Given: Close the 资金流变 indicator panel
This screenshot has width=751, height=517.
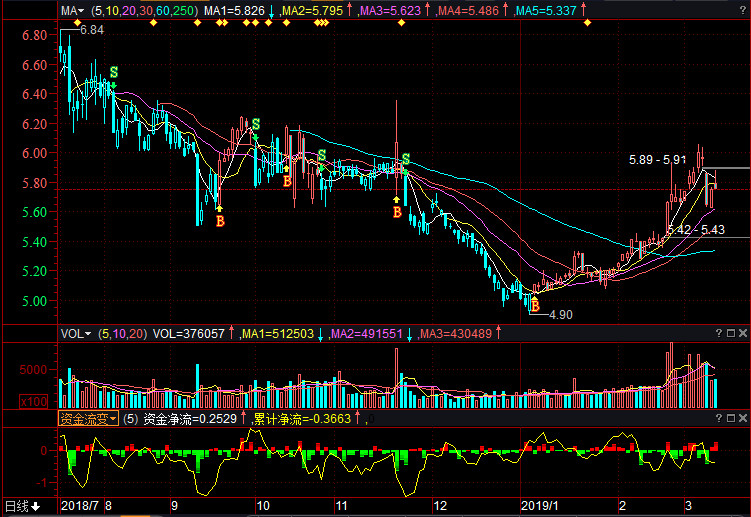Looking at the screenshot, I should point(743,419).
